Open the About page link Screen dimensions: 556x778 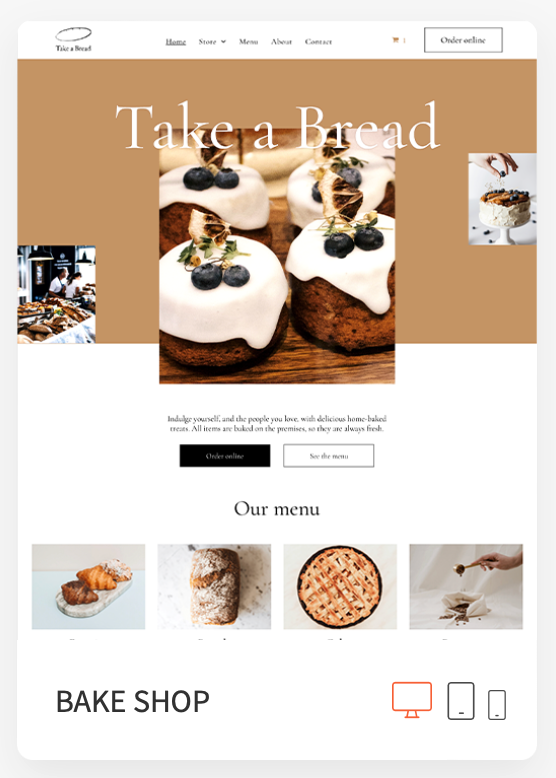coord(281,42)
